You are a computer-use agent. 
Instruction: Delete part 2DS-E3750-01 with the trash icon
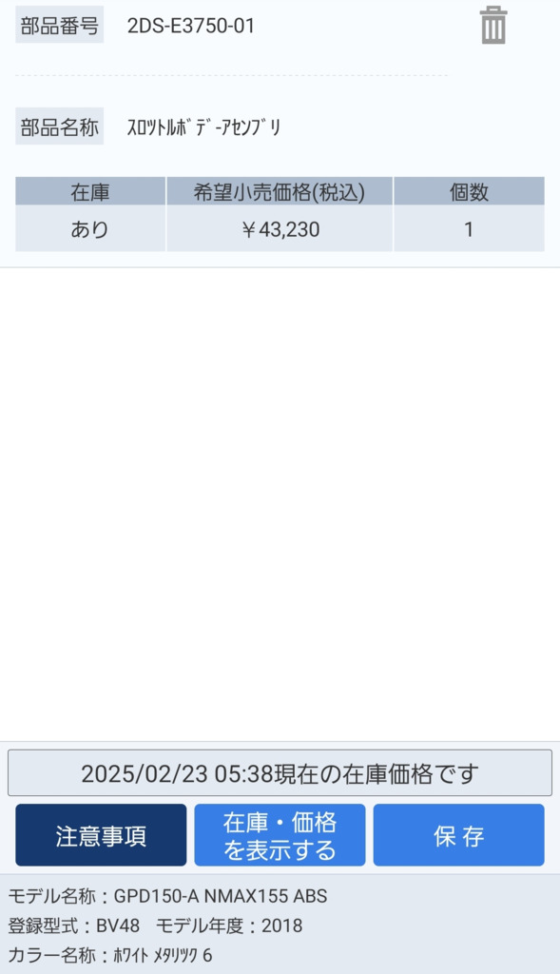pyautogui.click(x=493, y=26)
